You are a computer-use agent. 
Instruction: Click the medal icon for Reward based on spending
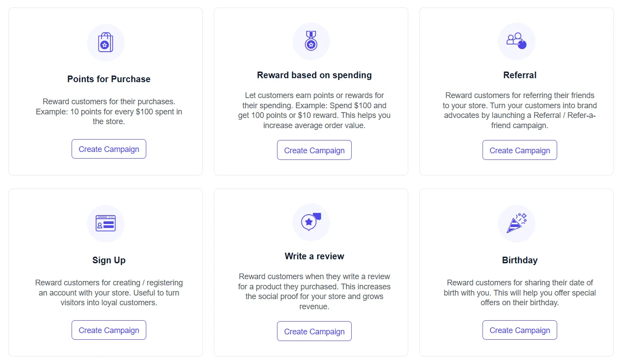311,41
